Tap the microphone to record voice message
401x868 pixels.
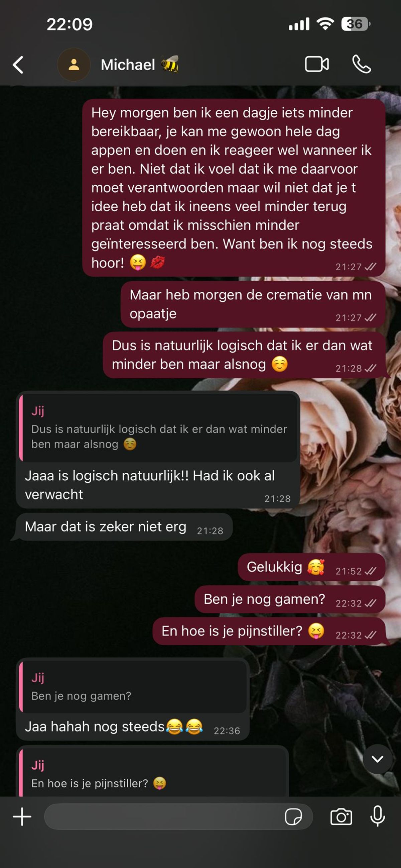coord(377,816)
